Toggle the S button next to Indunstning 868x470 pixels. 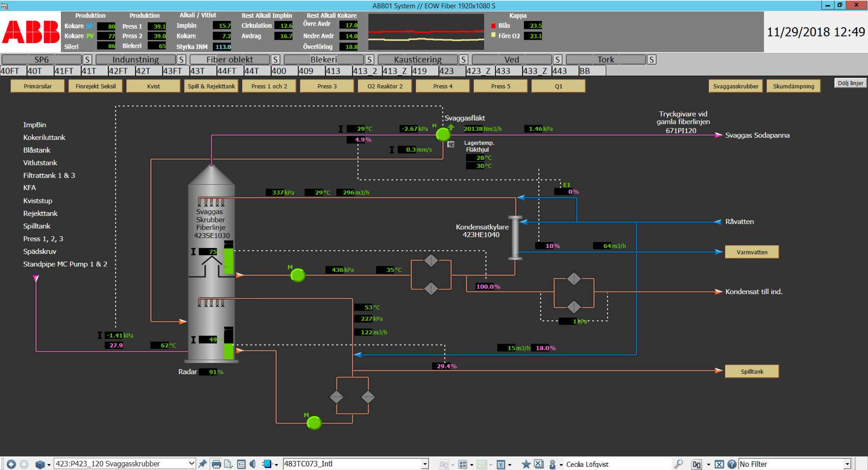point(181,60)
